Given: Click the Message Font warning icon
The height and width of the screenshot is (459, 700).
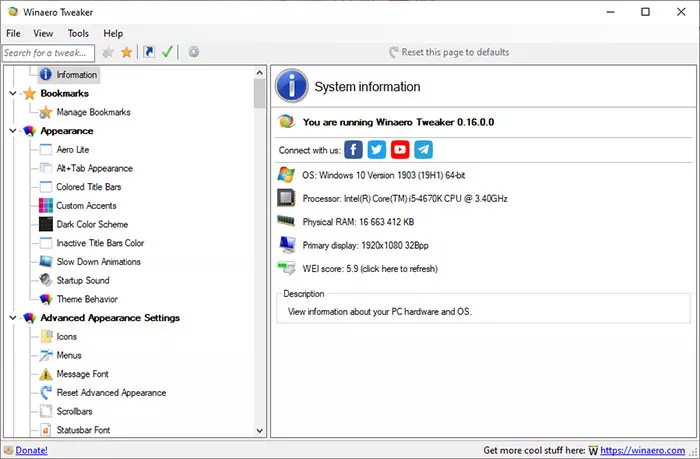Looking at the screenshot, I should (46, 374).
